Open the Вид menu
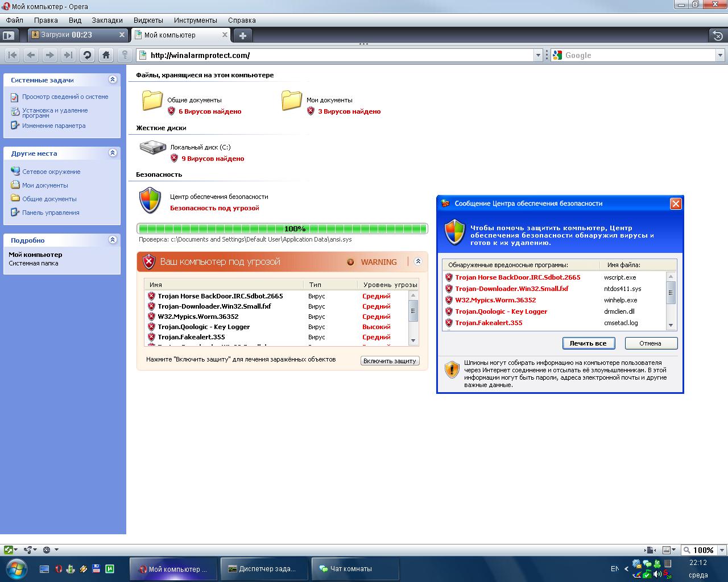Image resolution: width=728 pixels, height=582 pixels. coord(75,20)
